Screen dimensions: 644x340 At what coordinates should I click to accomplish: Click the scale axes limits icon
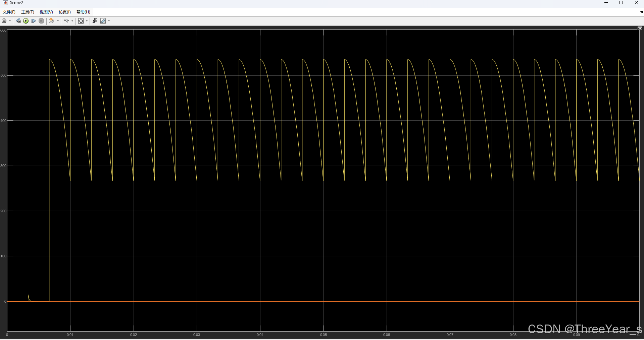pyautogui.click(x=81, y=21)
